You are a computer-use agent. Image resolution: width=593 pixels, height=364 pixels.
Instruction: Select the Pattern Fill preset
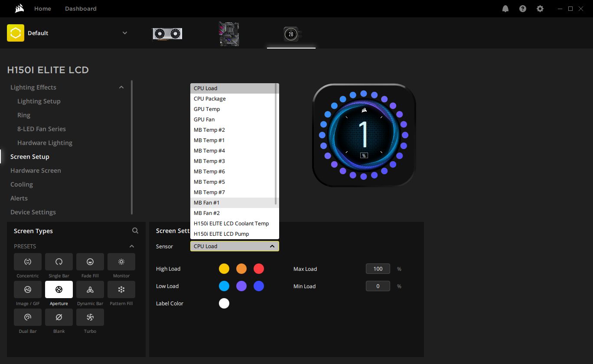coord(121,289)
